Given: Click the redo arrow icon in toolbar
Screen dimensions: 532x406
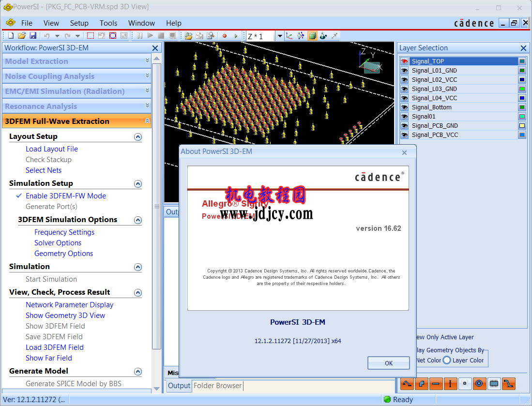Looking at the screenshot, I should point(67,36).
